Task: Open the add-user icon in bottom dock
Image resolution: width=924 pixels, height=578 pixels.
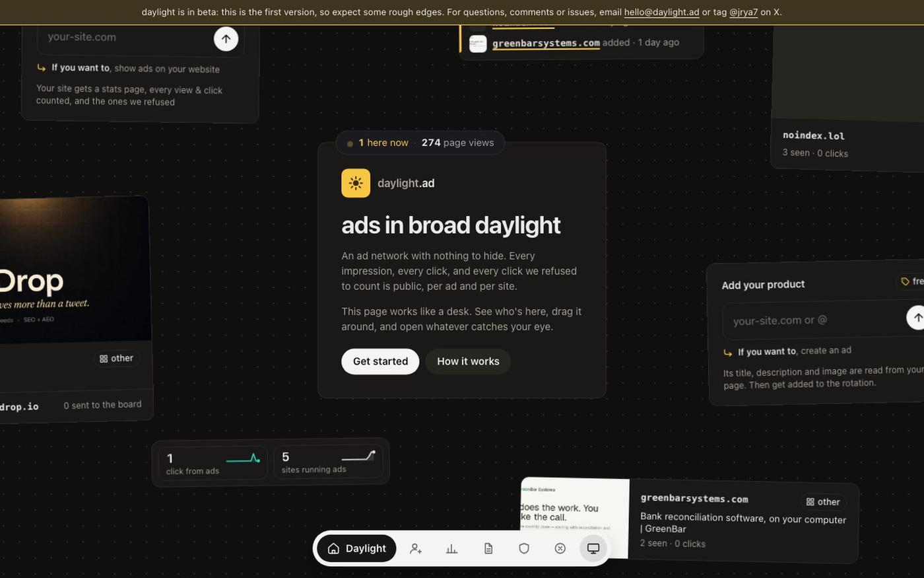Action: pyautogui.click(x=416, y=548)
